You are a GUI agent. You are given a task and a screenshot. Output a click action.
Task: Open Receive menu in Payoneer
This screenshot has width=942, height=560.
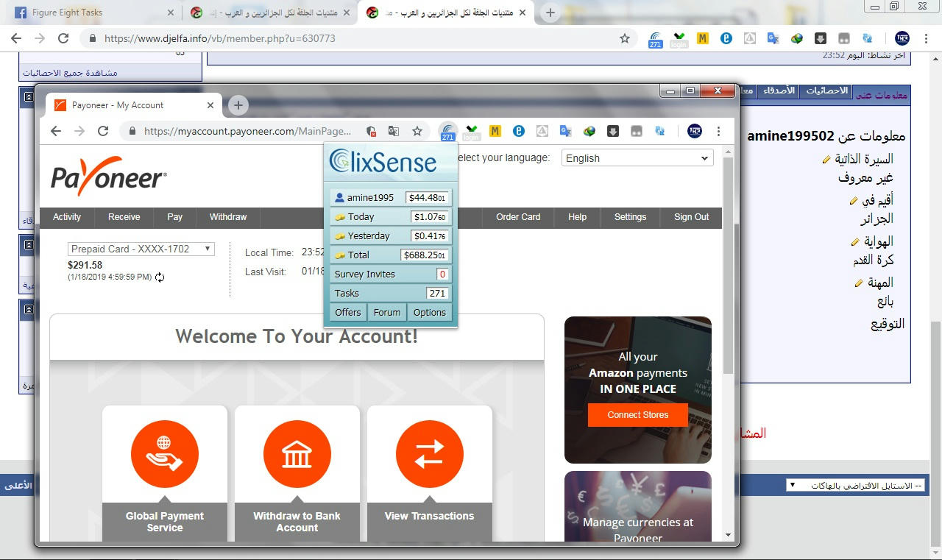pyautogui.click(x=124, y=217)
